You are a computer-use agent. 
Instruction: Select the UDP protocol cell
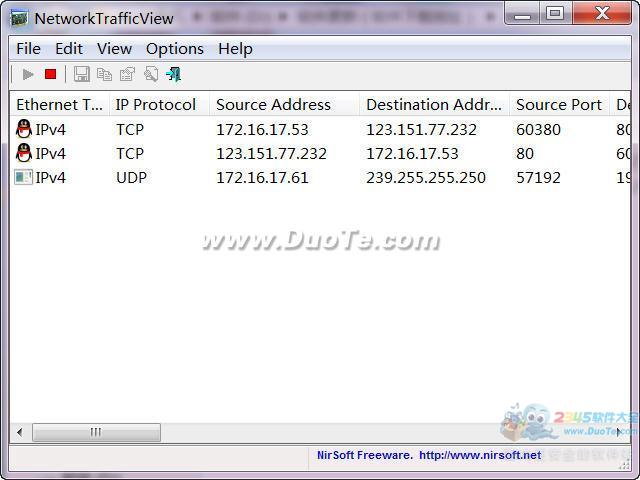[131, 178]
